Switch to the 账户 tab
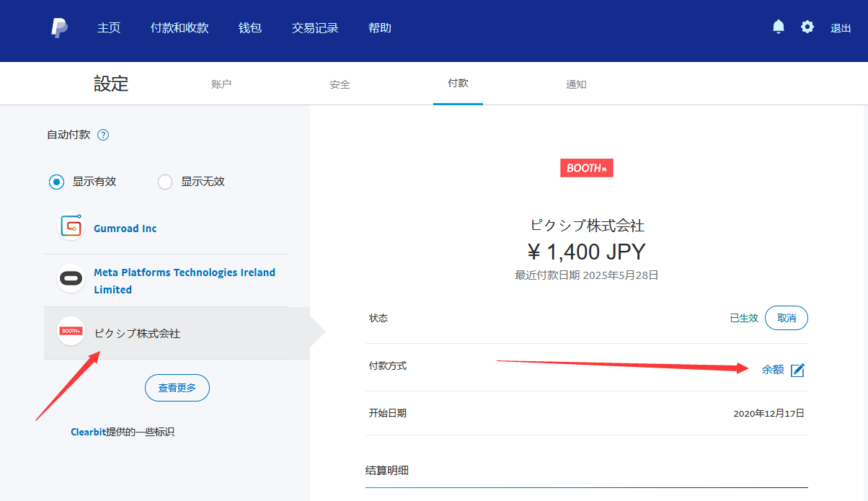 point(221,84)
